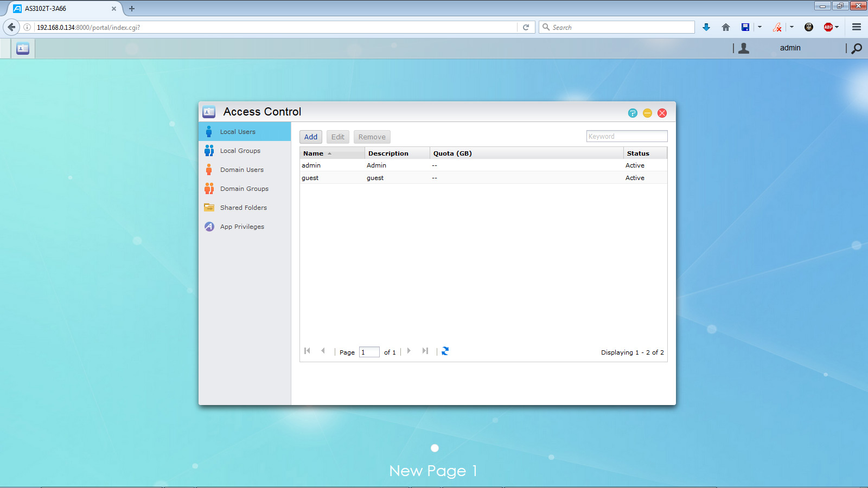
Task: Click the browser Search box
Action: point(616,27)
